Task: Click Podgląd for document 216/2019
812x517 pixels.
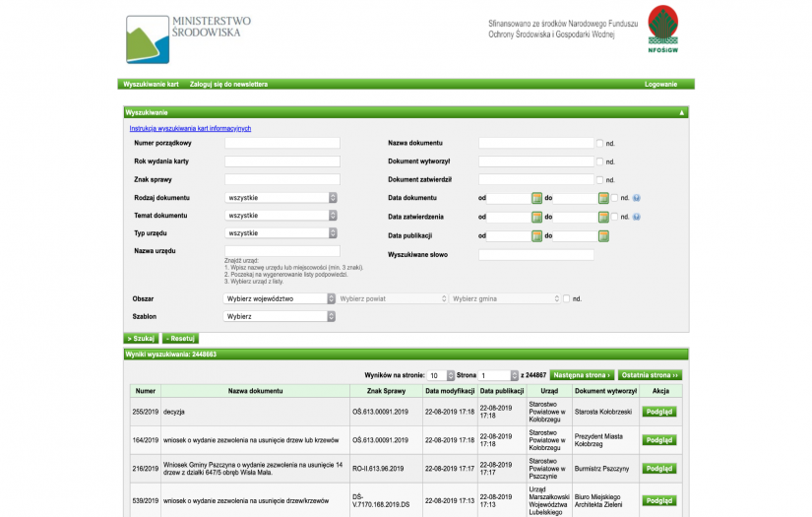Action: (x=659, y=469)
